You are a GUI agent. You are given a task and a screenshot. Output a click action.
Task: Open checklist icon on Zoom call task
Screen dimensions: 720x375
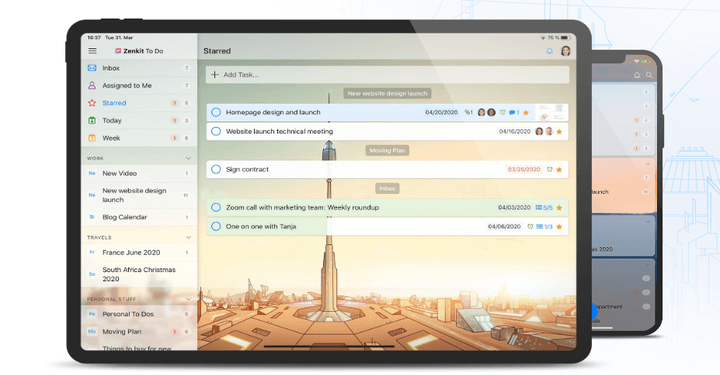point(539,207)
